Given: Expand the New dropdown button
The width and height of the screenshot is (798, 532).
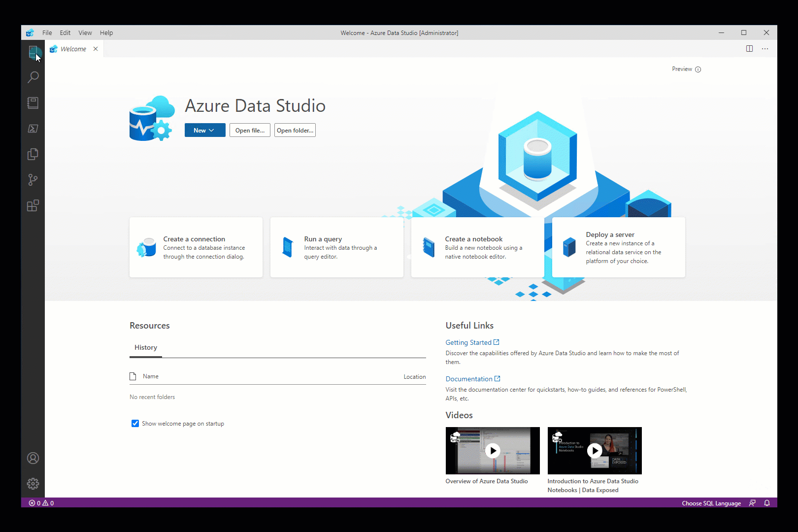Looking at the screenshot, I should point(205,131).
